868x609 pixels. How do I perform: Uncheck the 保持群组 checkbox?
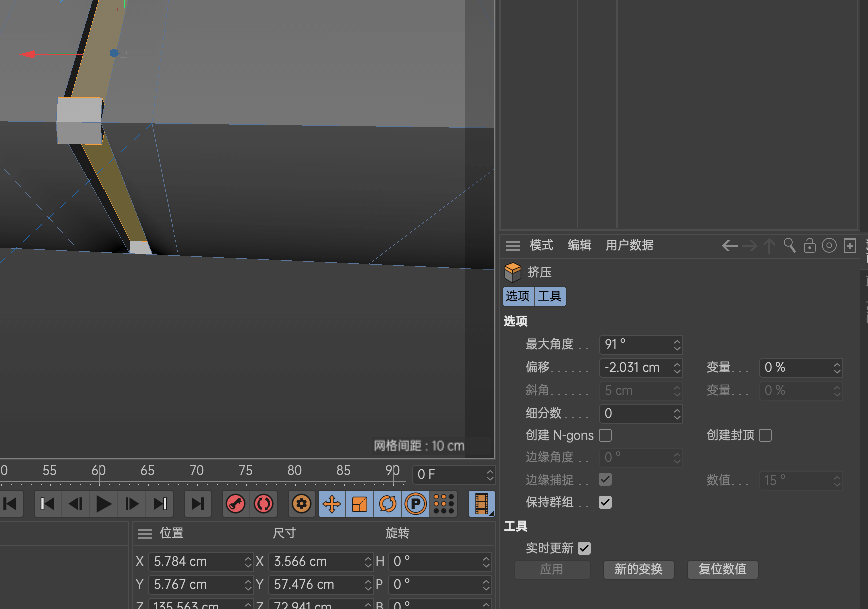tap(605, 502)
